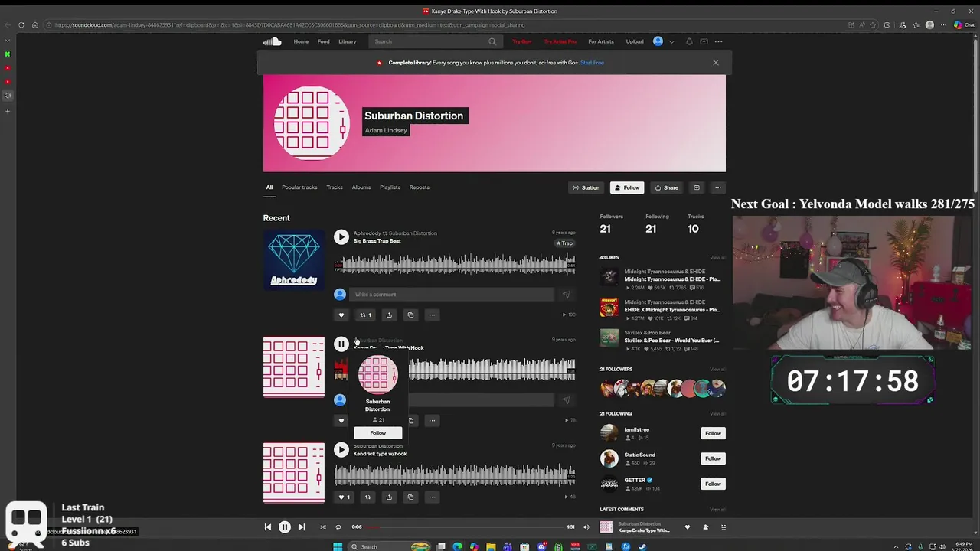Expand the user avatar dropdown arrow

tap(671, 41)
